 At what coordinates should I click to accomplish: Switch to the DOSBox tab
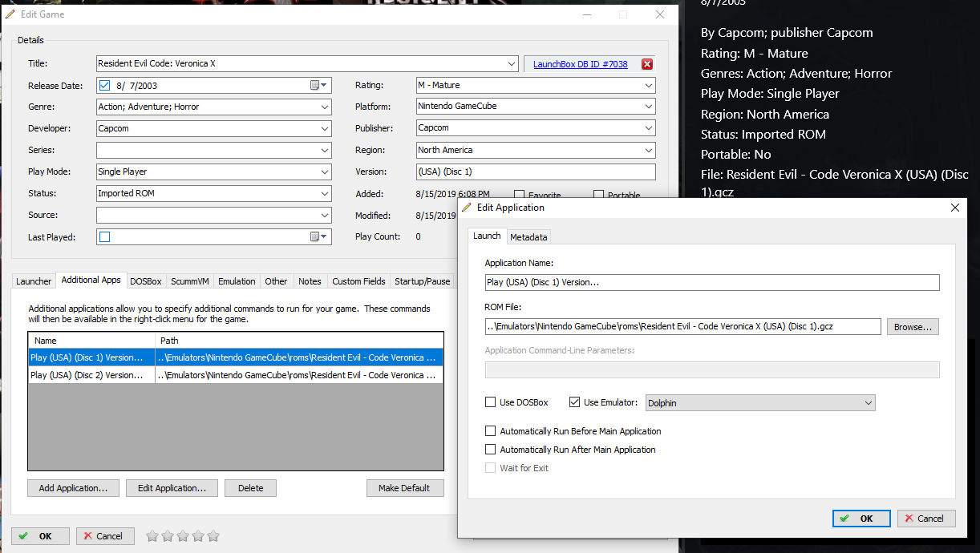tap(146, 281)
